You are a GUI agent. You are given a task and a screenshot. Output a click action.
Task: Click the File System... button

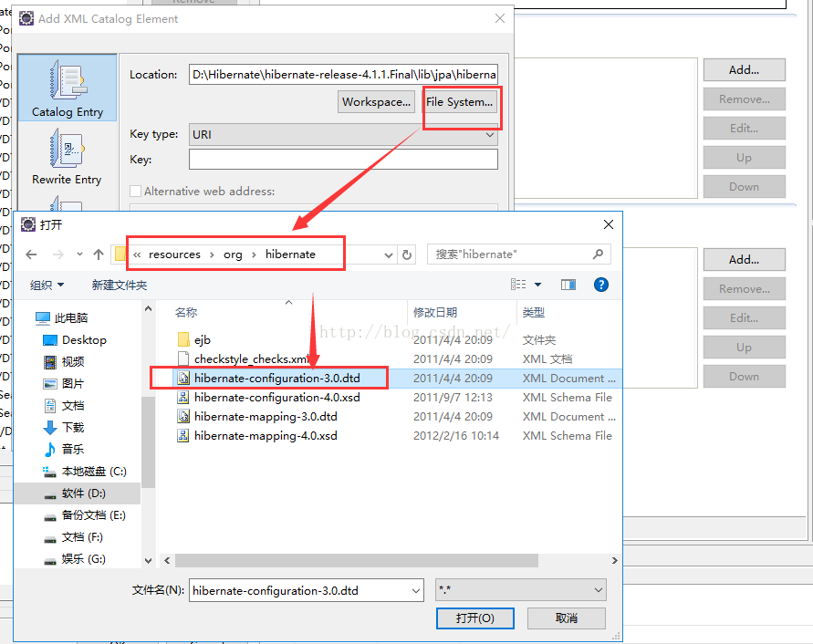click(459, 102)
